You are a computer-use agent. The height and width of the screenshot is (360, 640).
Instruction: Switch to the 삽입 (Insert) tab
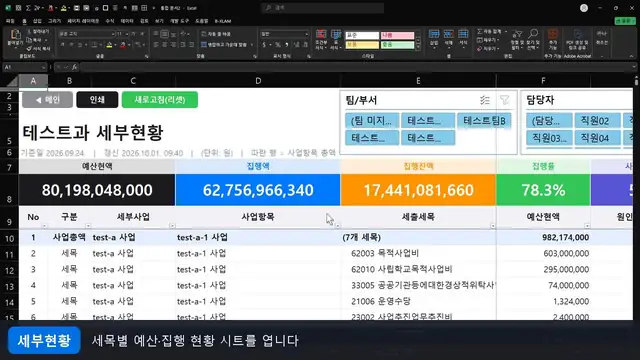click(37, 21)
